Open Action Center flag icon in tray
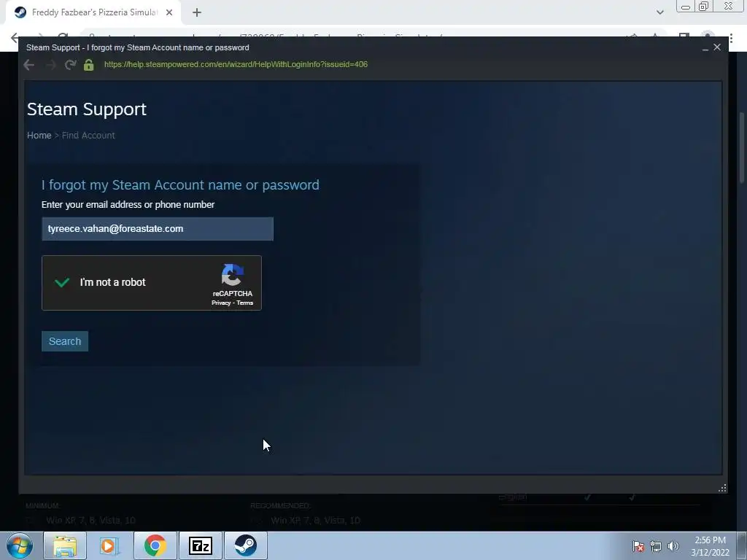The height and width of the screenshot is (560, 747). 638,546
